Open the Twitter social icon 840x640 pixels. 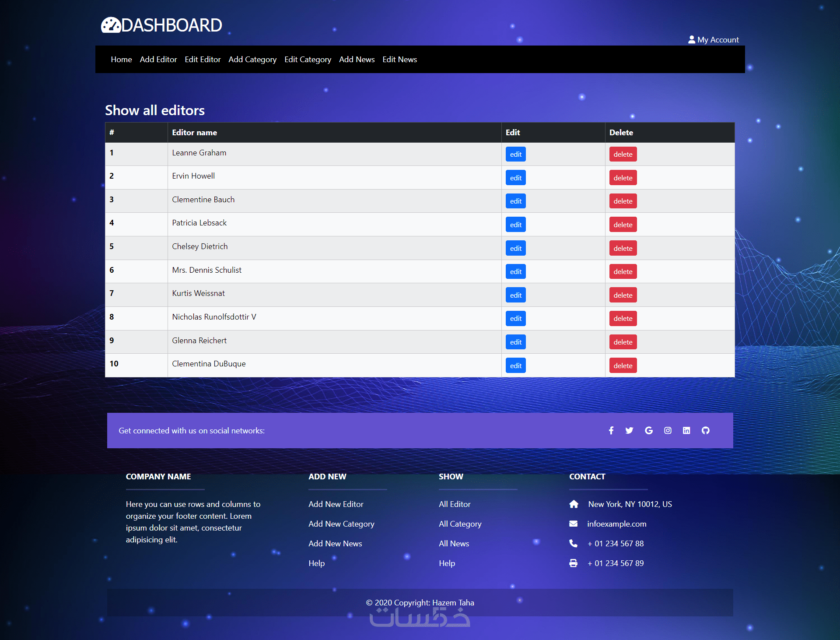tap(629, 430)
